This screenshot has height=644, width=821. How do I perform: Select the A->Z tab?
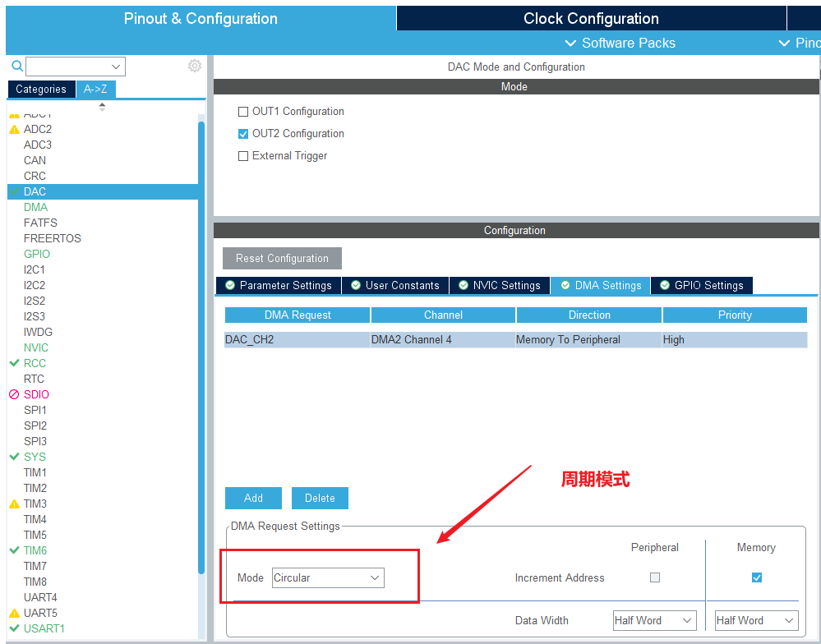96,89
